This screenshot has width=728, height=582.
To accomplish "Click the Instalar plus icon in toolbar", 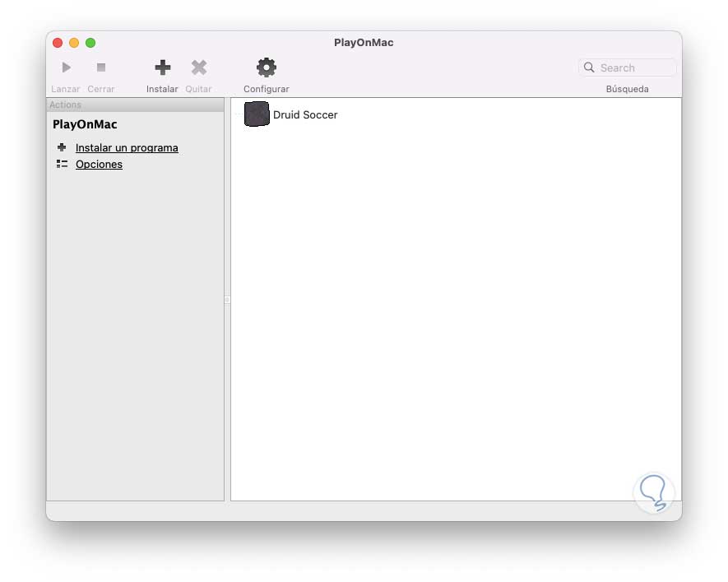I will [163, 68].
